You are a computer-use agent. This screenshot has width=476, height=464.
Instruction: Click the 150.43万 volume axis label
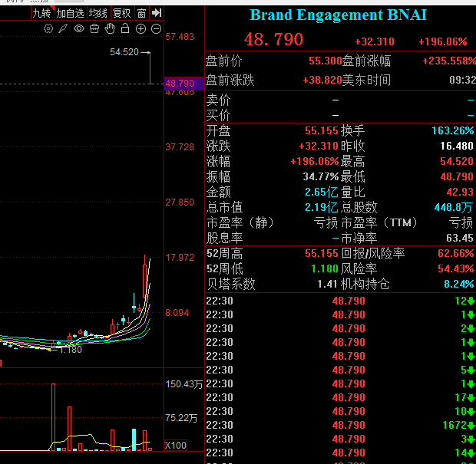184,384
